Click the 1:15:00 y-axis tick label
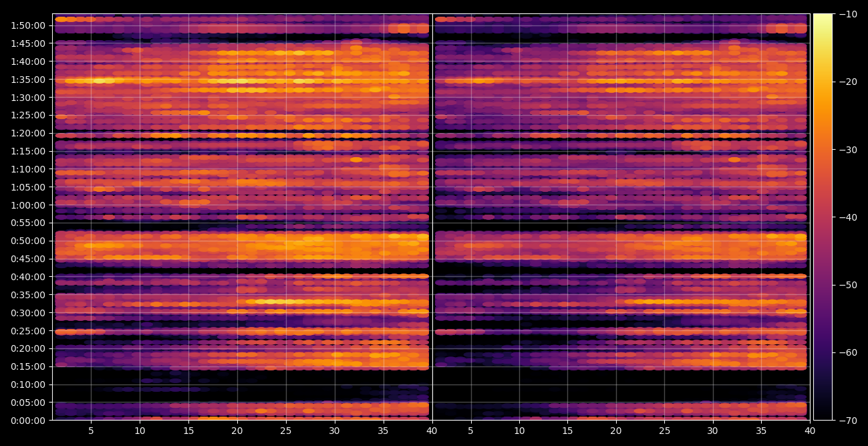The image size is (868, 446). 28,151
